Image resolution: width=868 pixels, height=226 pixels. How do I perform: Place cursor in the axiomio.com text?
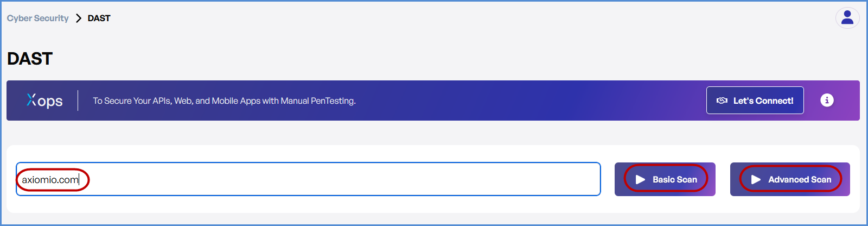50,180
